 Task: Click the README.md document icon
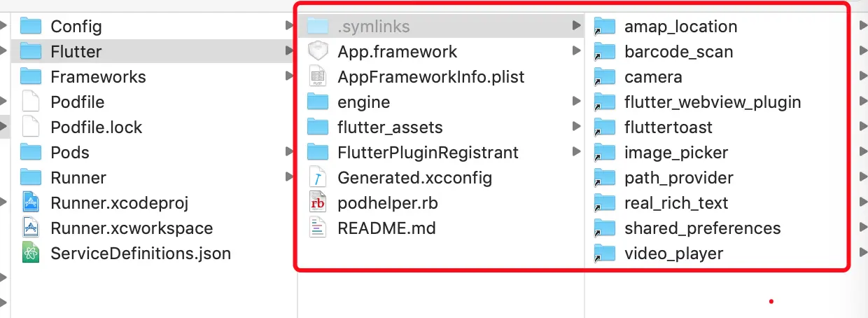(318, 228)
